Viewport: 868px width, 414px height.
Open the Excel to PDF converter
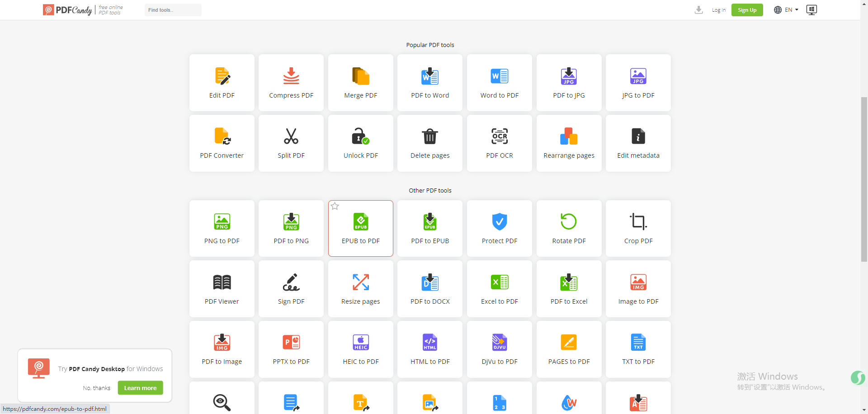tap(500, 289)
